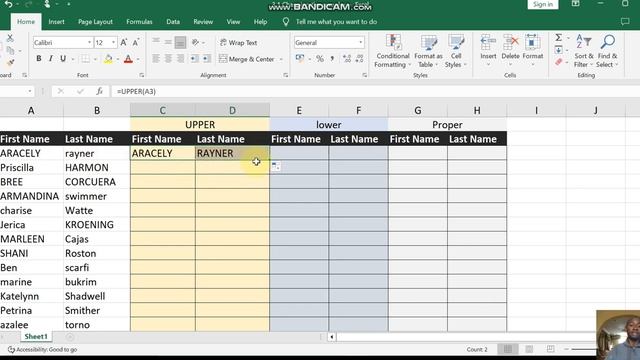Click Accessibility: Good to go
Image resolution: width=640 pixels, height=360 pixels.
(x=42, y=350)
